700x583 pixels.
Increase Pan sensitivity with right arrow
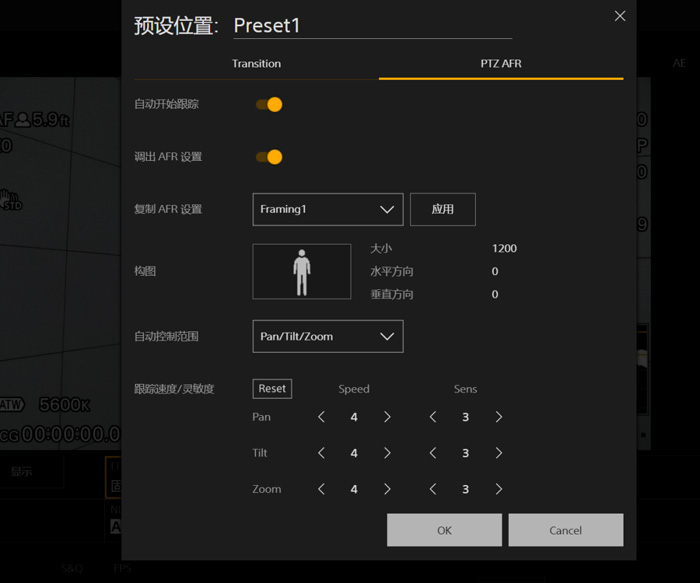(499, 417)
